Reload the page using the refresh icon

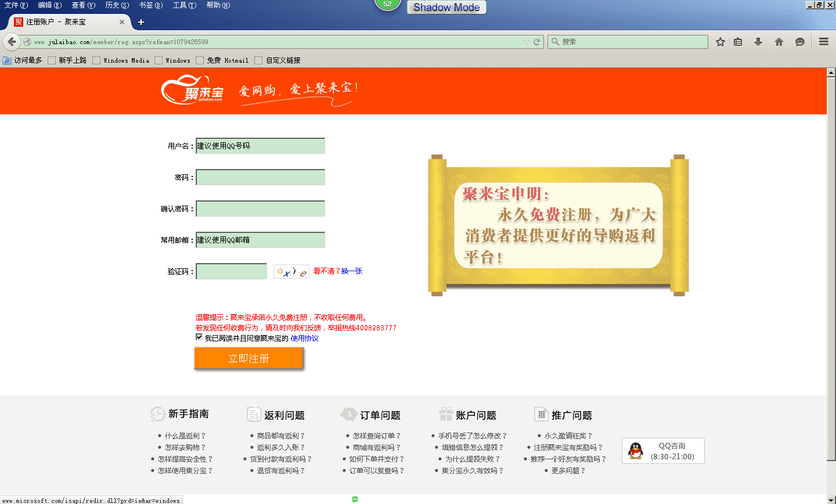coord(536,42)
